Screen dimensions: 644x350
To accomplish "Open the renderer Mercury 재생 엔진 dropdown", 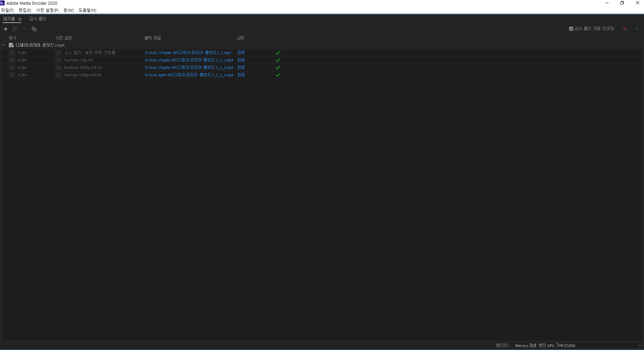I will point(578,346).
